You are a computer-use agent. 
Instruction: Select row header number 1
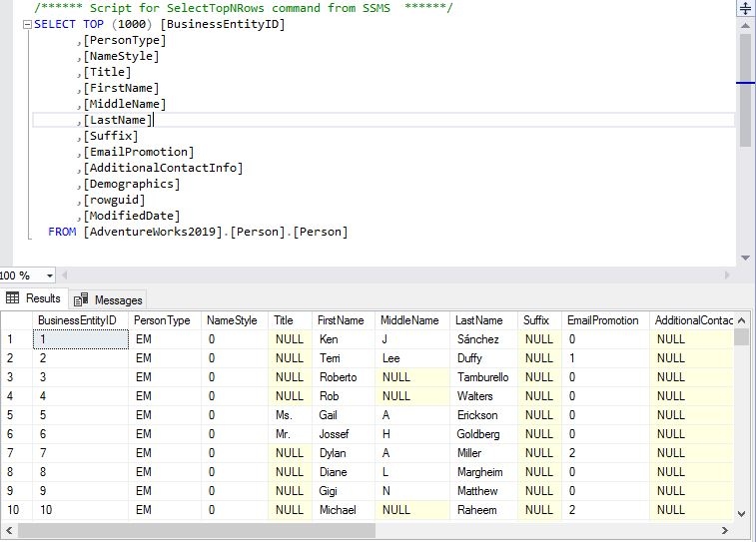point(16,339)
